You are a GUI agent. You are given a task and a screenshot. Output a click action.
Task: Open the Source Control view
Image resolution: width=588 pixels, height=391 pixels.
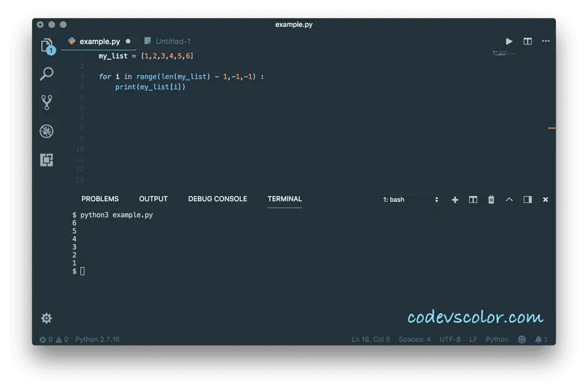point(47,102)
